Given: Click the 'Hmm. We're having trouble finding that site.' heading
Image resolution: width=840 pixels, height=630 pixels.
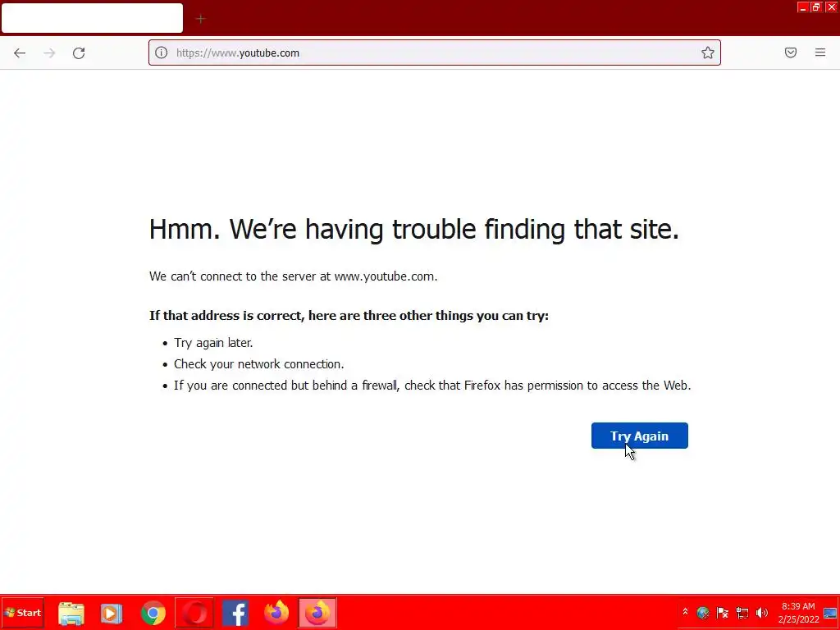Looking at the screenshot, I should click(414, 230).
